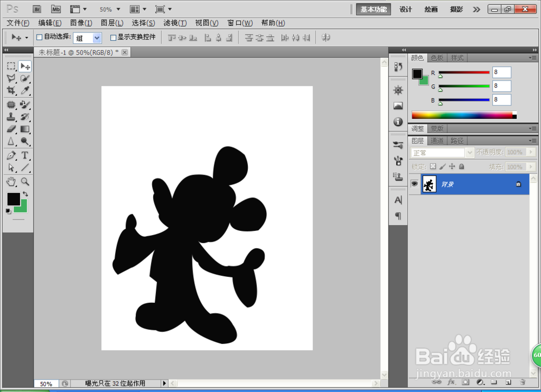
Task: Switch to the Swatches tab
Action: click(437, 58)
